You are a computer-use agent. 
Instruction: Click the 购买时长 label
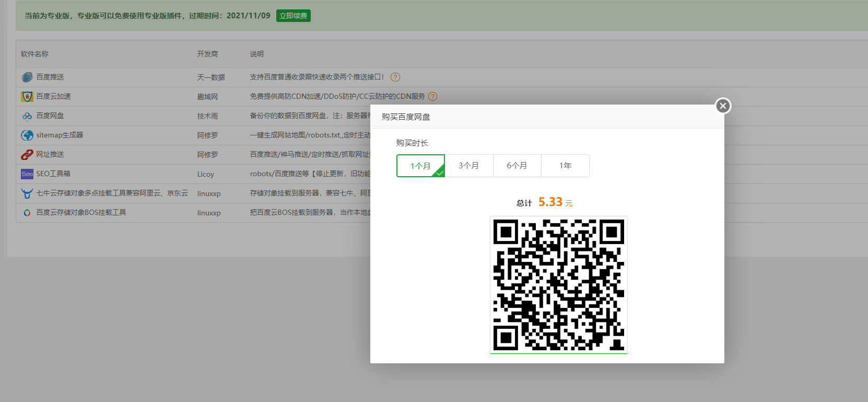point(412,143)
